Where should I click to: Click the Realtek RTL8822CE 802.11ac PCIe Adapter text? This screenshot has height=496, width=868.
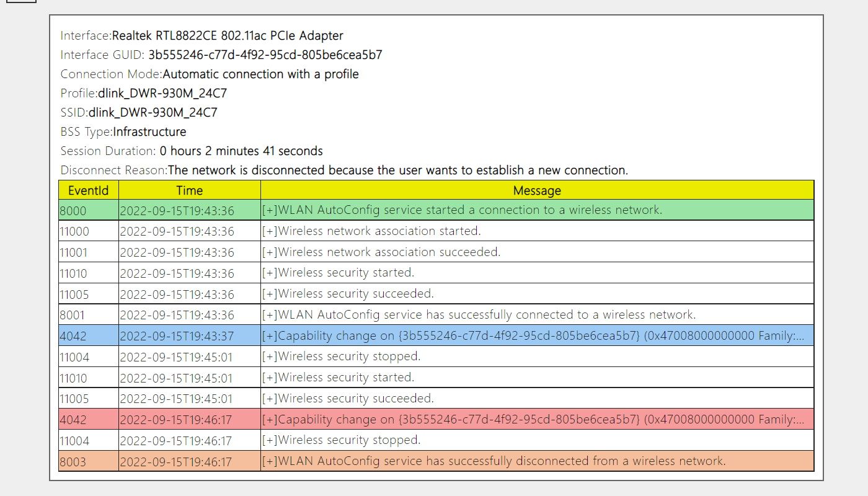pyautogui.click(x=228, y=36)
